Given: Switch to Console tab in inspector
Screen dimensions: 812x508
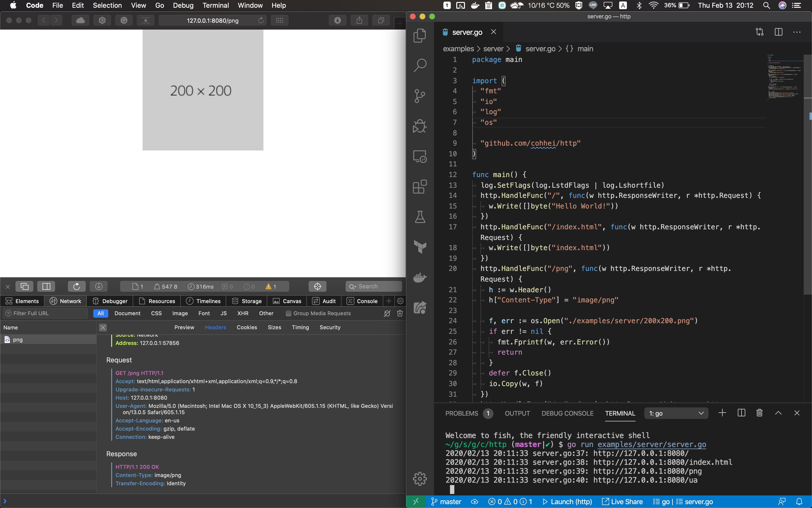Looking at the screenshot, I should [362, 301].
